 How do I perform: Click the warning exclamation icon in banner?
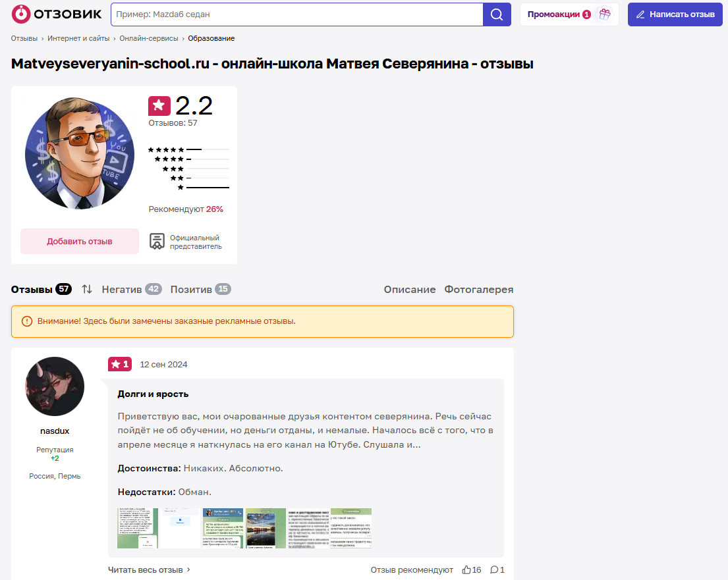[27, 321]
